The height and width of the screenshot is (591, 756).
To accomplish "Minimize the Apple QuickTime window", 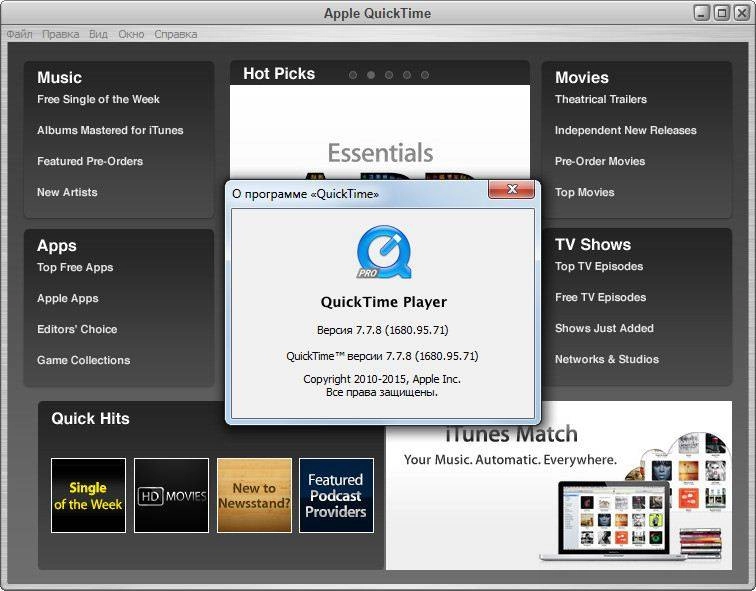I will click(x=702, y=13).
